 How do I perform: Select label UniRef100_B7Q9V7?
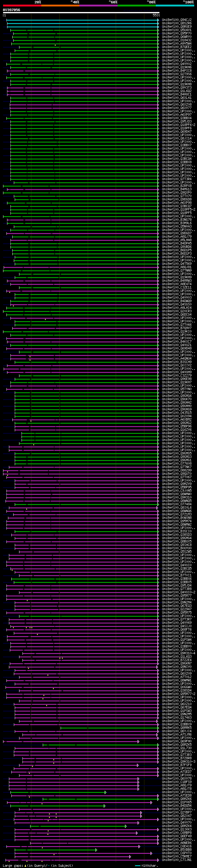(x=177, y=328)
